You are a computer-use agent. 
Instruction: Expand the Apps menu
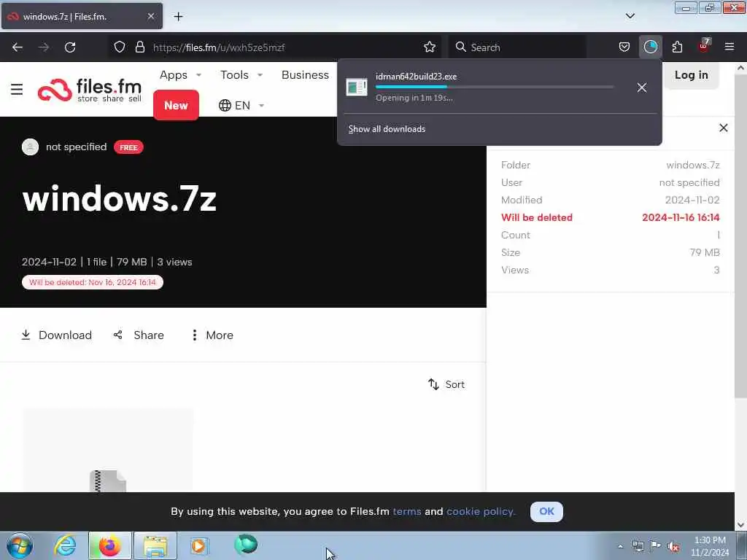click(x=180, y=75)
